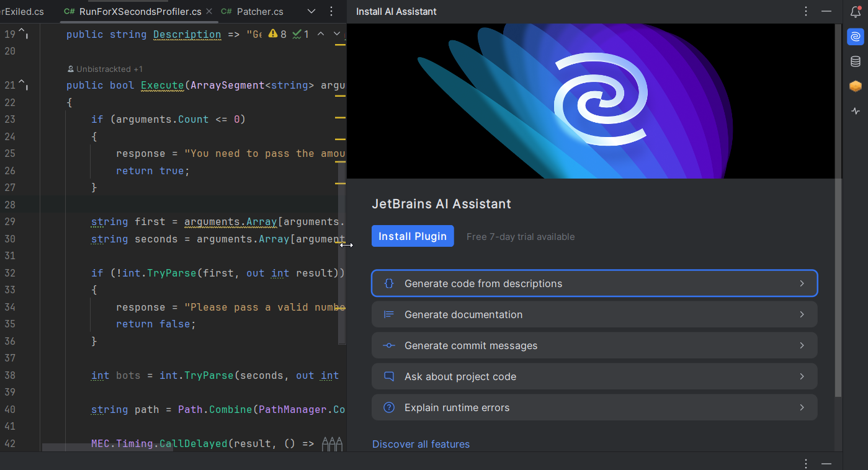Hide the Install AI Assistant panel
Image resolution: width=868 pixels, height=470 pixels.
click(826, 11)
